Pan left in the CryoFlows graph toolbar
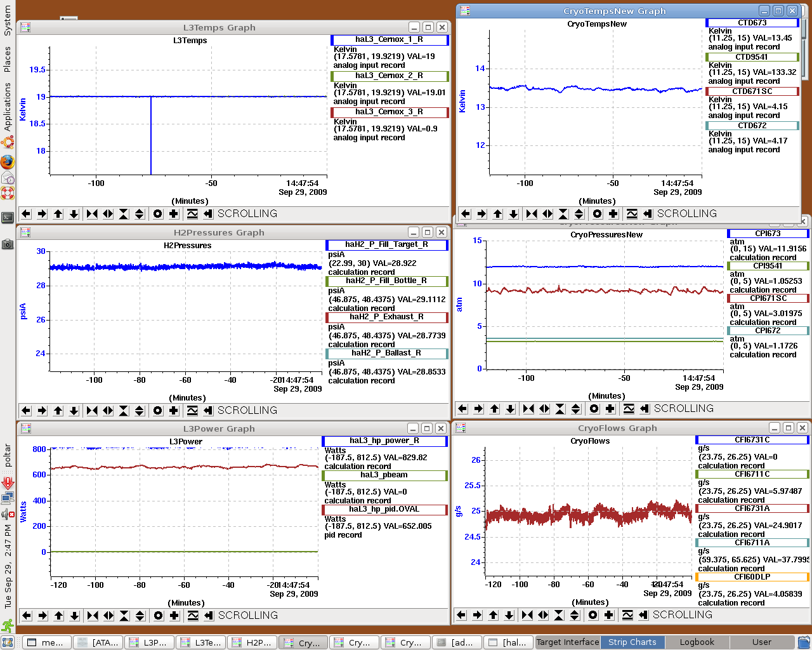The width and height of the screenshot is (812, 650). (x=461, y=615)
